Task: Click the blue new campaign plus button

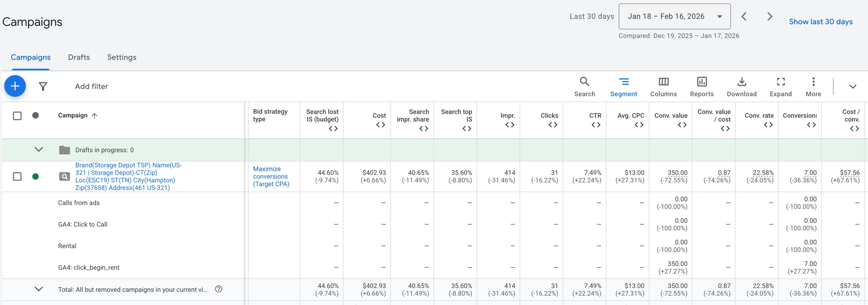Action: coord(15,86)
